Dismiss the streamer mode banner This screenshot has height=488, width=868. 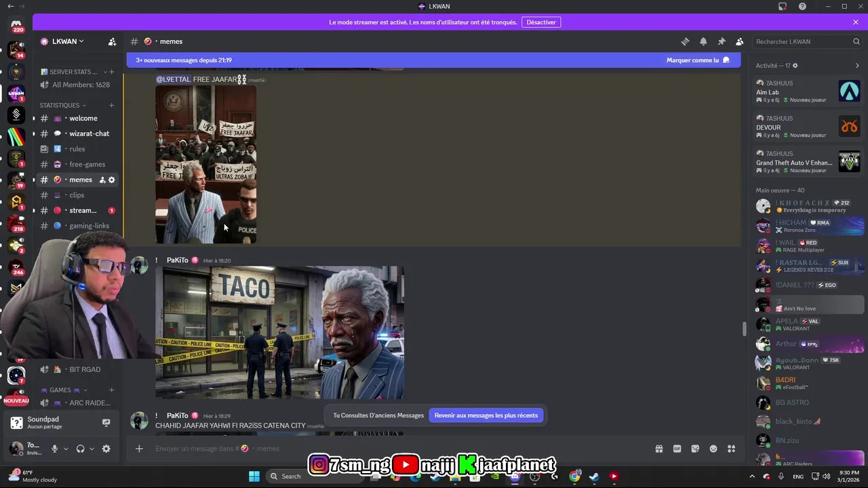tap(856, 22)
